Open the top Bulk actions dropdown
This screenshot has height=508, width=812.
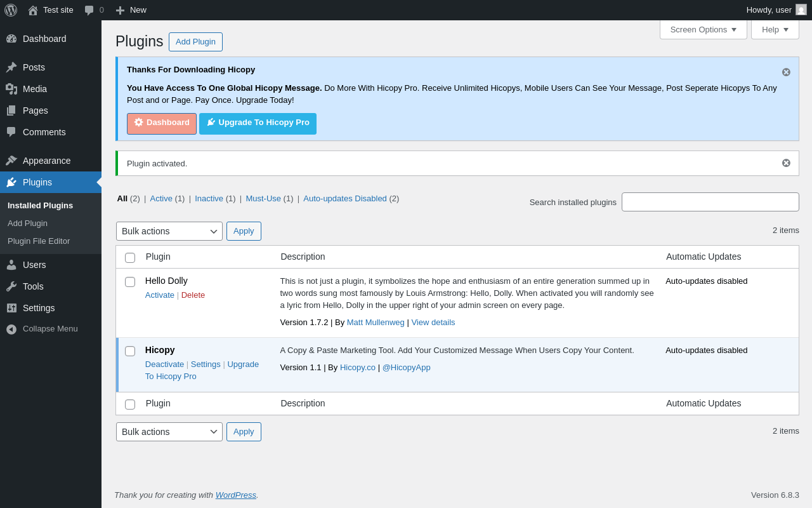[169, 231]
